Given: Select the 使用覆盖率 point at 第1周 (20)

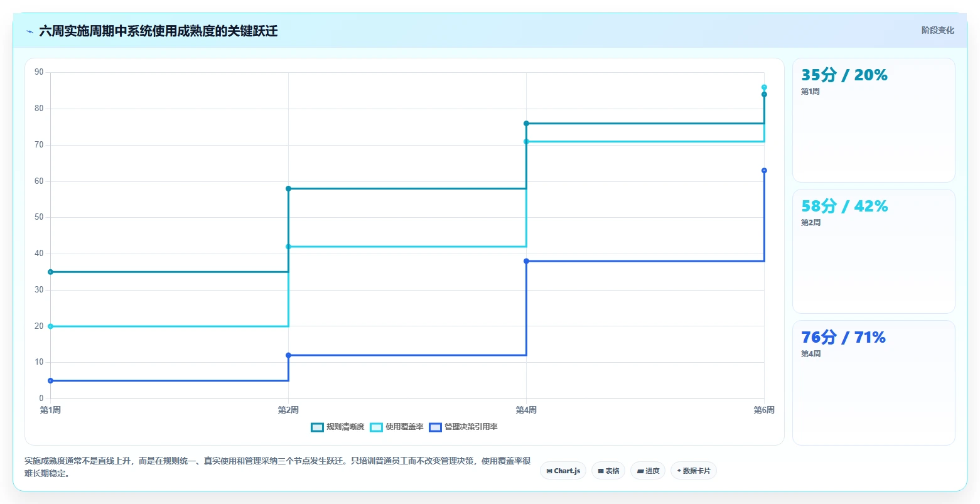Looking at the screenshot, I should click(x=50, y=326).
